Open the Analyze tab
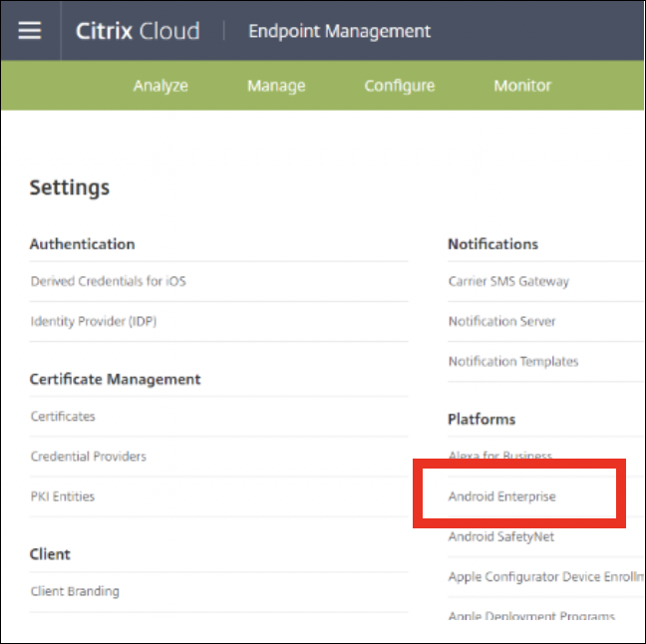Viewport: 646px width, 644px height. 161,86
